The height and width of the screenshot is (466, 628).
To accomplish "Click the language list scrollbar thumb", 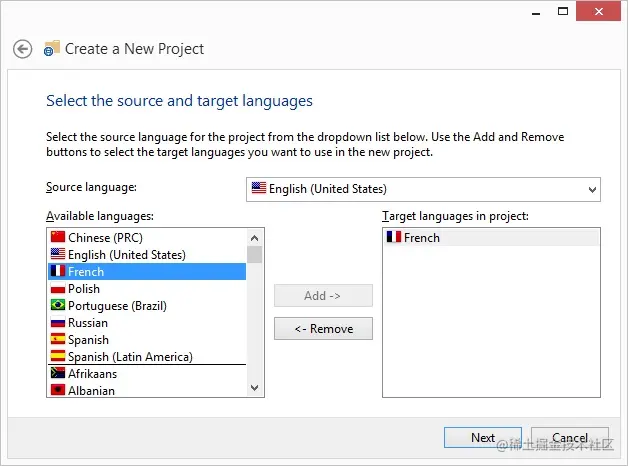I will click(254, 255).
